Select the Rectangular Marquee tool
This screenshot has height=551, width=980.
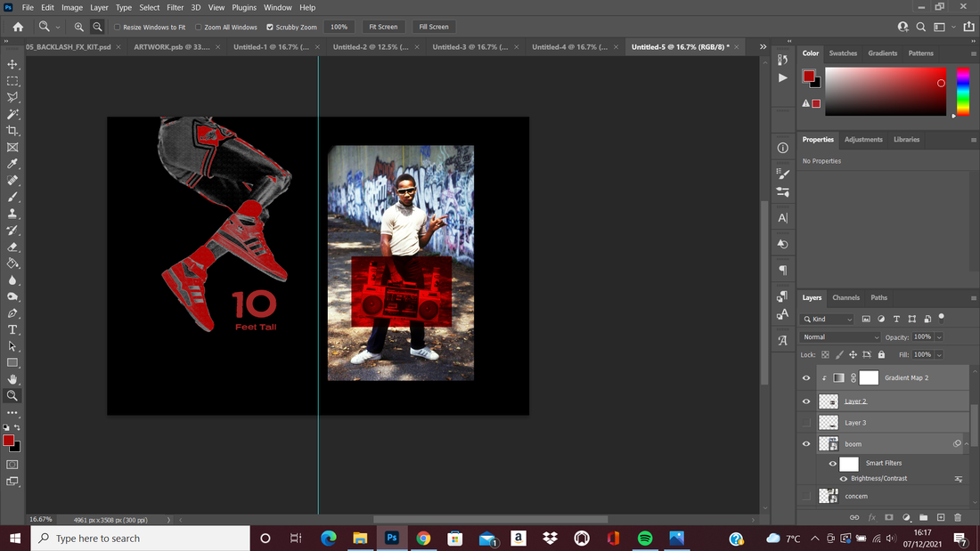(12, 81)
